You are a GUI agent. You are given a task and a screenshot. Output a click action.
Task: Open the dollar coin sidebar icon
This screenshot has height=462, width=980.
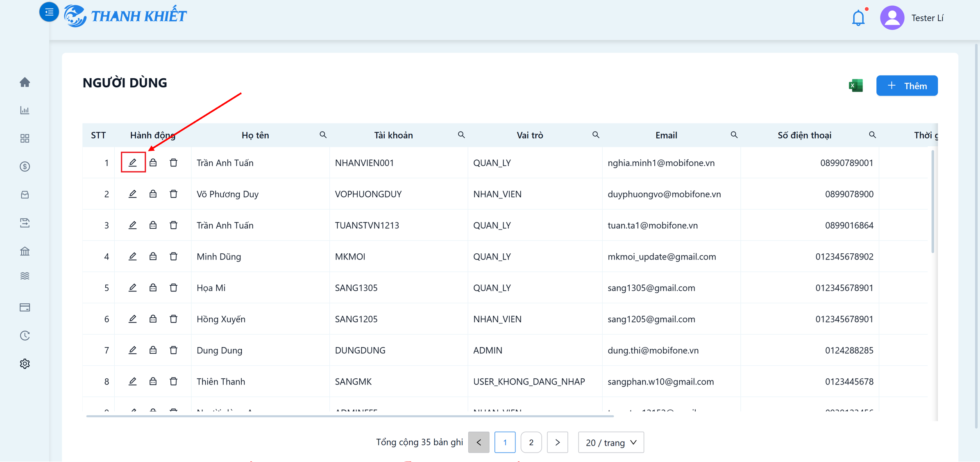[25, 166]
